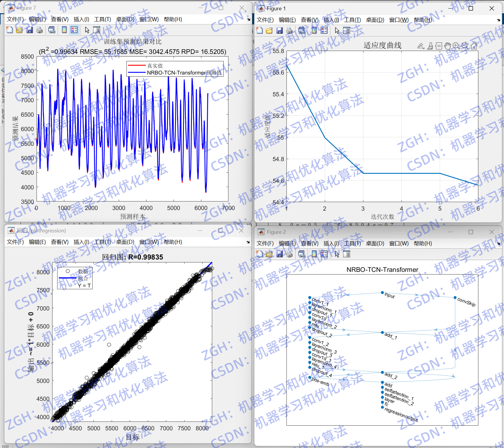504x448 pixels.
Task: Select zoom in tool above fitness curve
Action: coord(456,46)
